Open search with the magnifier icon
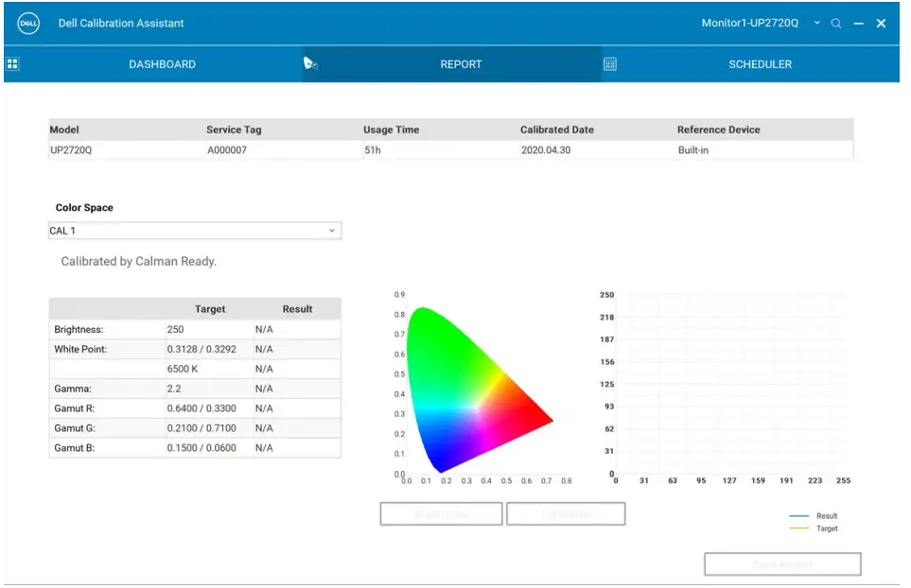911x588 pixels. (836, 24)
